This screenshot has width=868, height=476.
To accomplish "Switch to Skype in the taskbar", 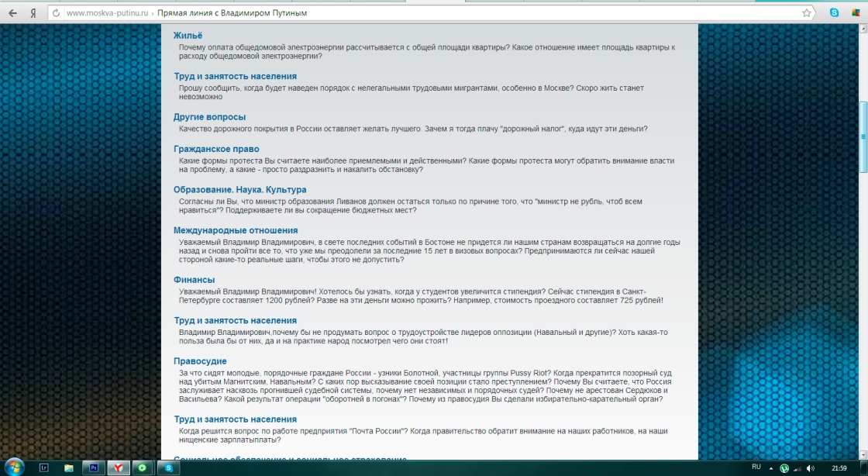I will pyautogui.click(x=168, y=467).
